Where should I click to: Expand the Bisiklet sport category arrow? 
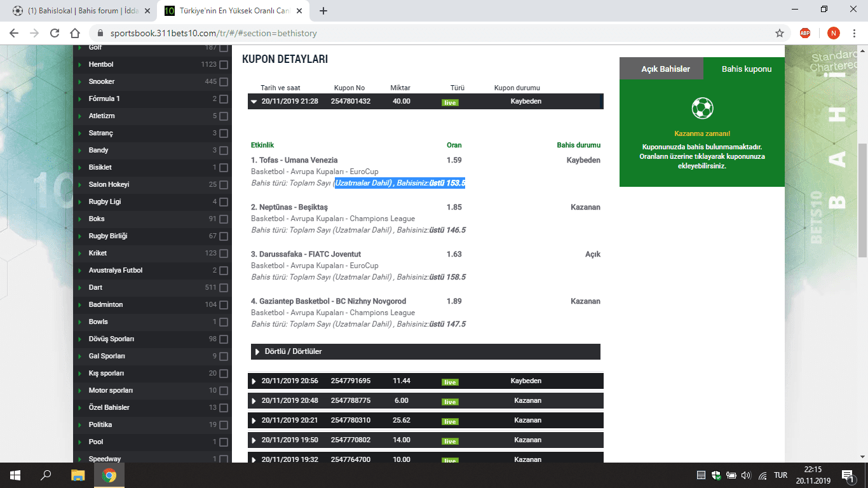tap(79, 168)
